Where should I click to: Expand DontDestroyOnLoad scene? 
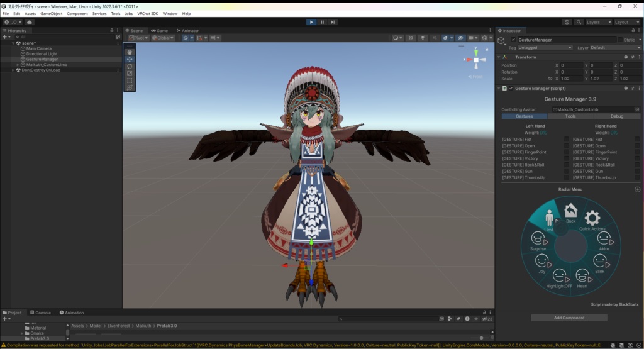pos(13,70)
